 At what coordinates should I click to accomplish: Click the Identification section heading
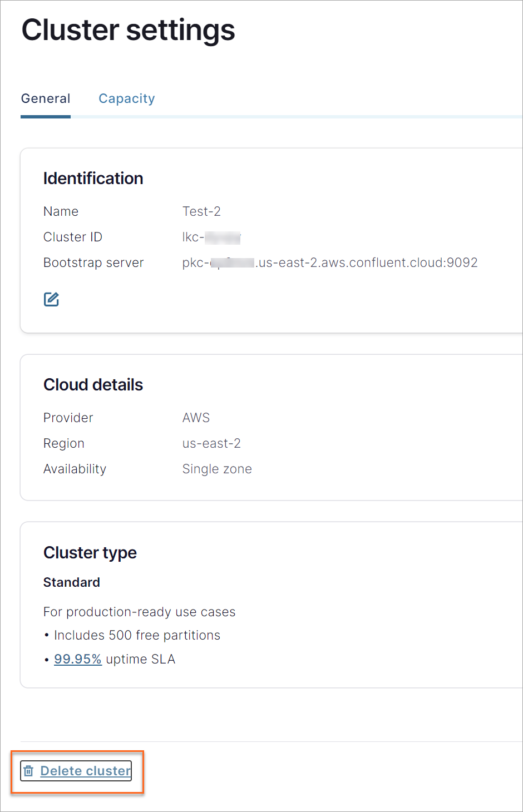pyautogui.click(x=93, y=178)
